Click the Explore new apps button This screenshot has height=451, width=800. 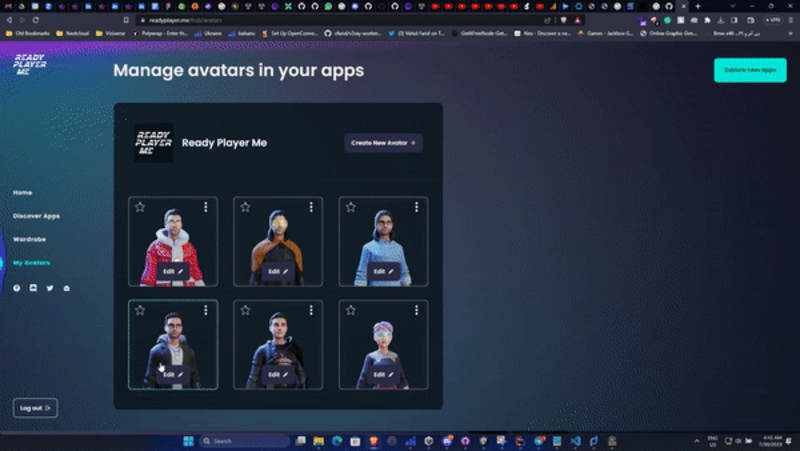(750, 70)
